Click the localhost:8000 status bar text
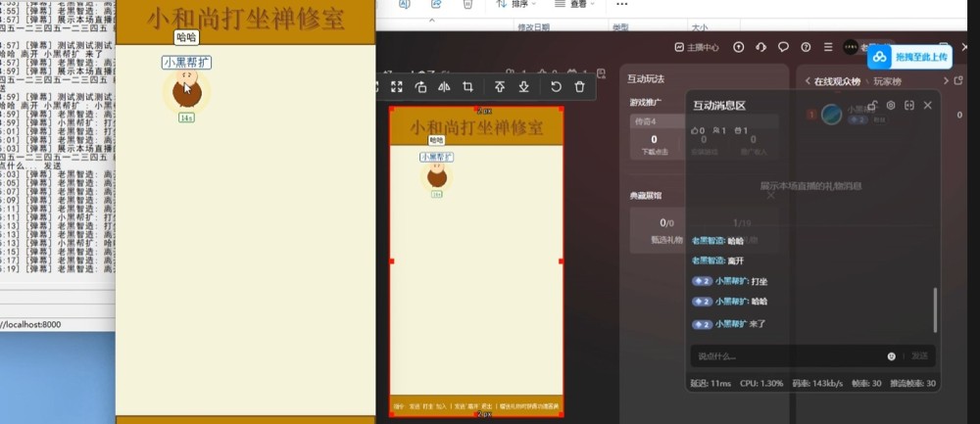This screenshot has width=980, height=424. tap(30, 325)
